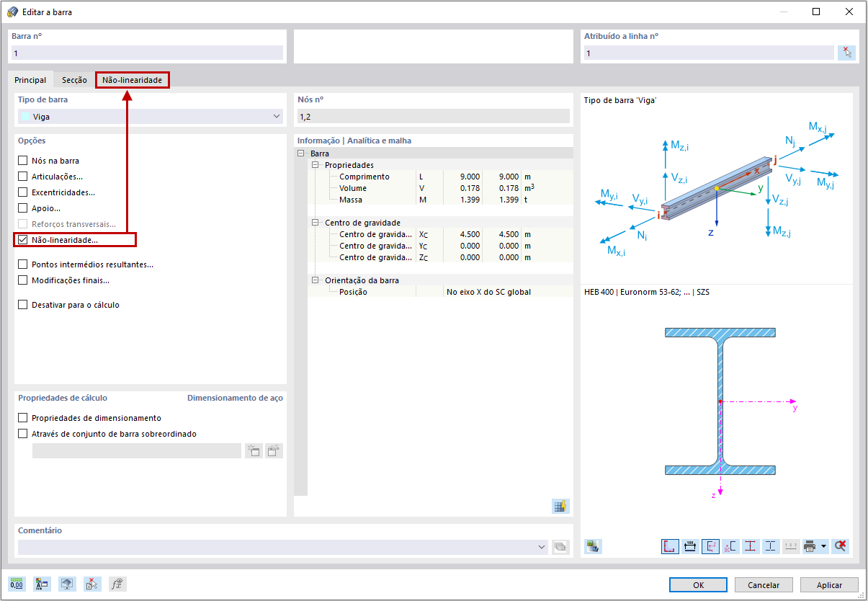Open the print options dropdown arrow
This screenshot has width=868, height=601.
(x=823, y=546)
